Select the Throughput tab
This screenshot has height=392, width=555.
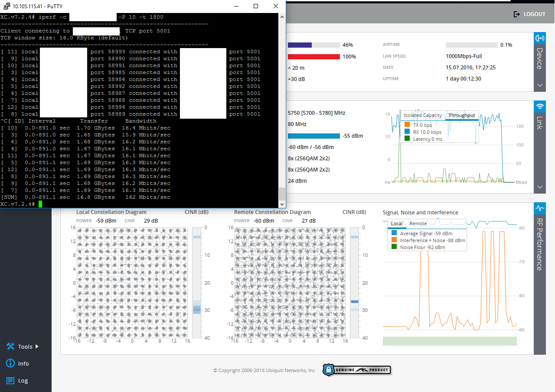[462, 115]
